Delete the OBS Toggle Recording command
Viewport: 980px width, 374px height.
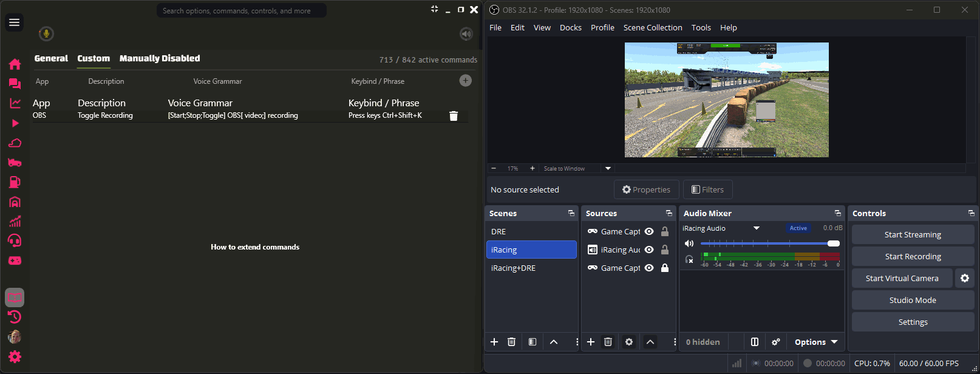click(454, 116)
